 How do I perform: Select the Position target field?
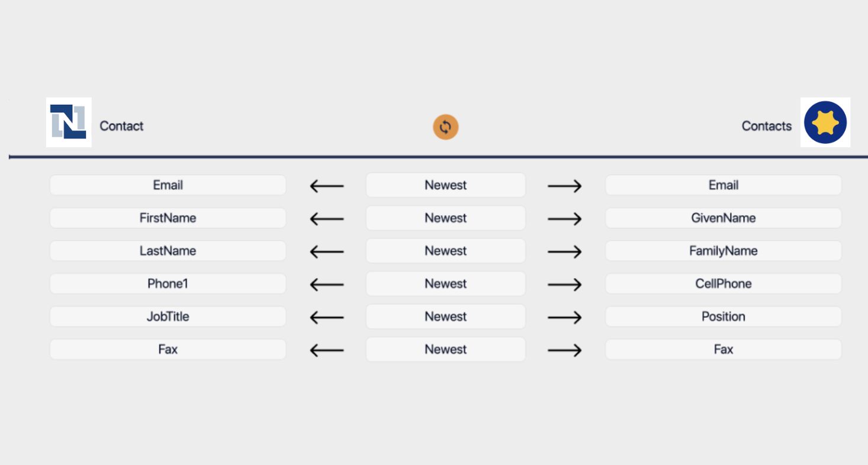point(724,317)
